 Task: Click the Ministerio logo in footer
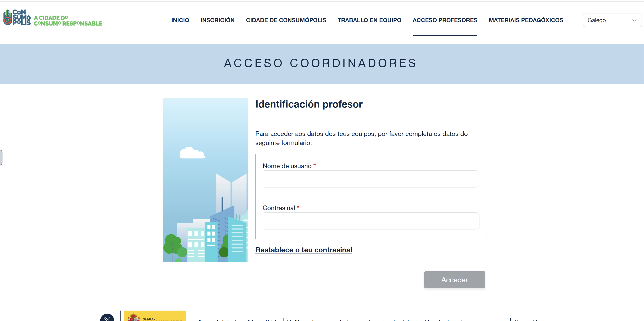(x=155, y=316)
